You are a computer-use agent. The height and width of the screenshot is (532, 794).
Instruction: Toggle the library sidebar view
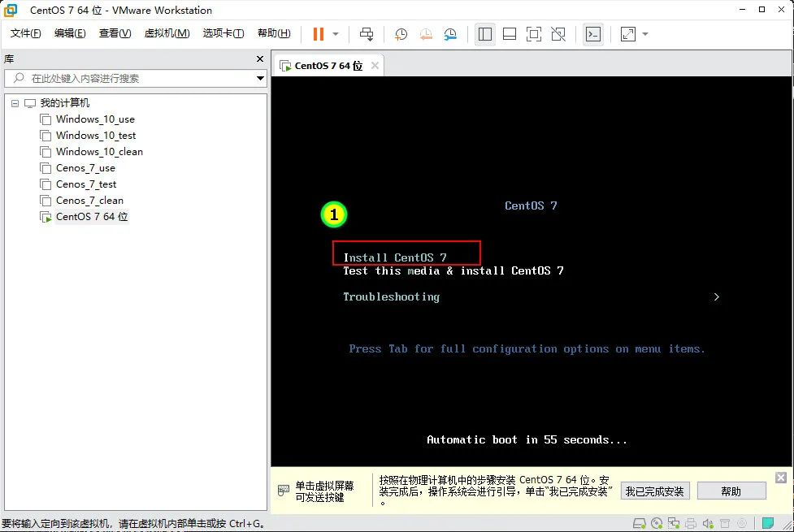484,34
